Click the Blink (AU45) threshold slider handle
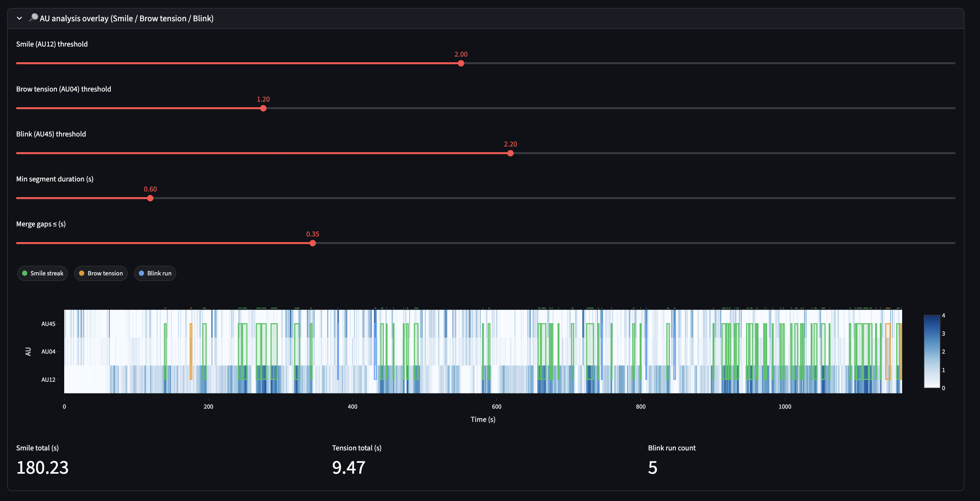This screenshot has height=501, width=980. click(x=510, y=153)
